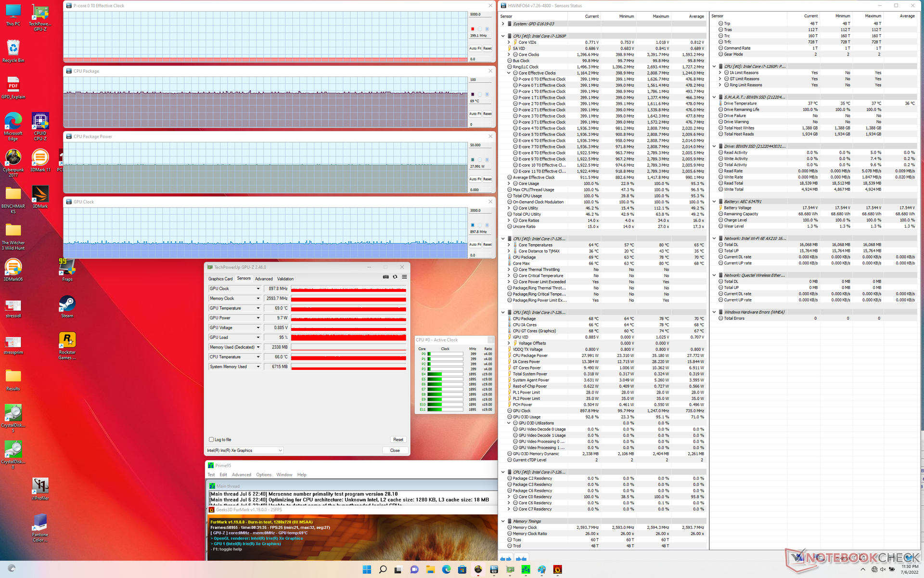Click the 5000.0 maximum value field of the P-core graph
The width and height of the screenshot is (924, 578).
pyautogui.click(x=480, y=14)
